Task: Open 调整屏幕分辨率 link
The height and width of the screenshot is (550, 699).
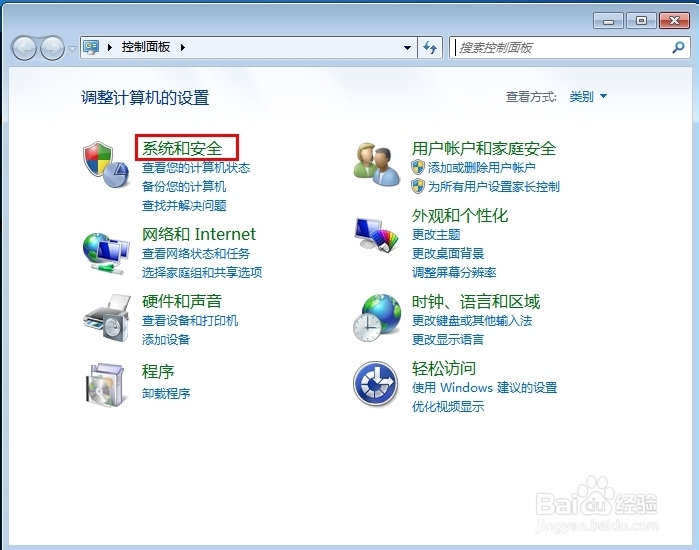Action: point(454,272)
